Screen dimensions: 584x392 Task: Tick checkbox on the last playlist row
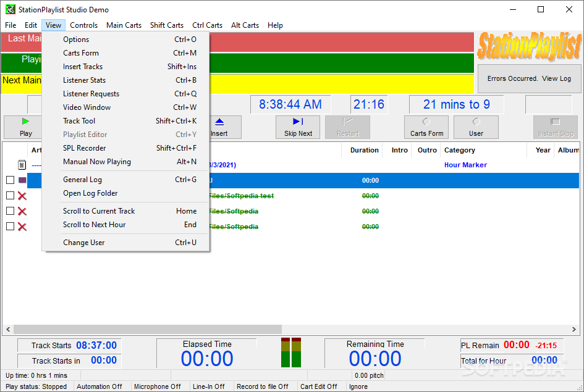click(11, 227)
